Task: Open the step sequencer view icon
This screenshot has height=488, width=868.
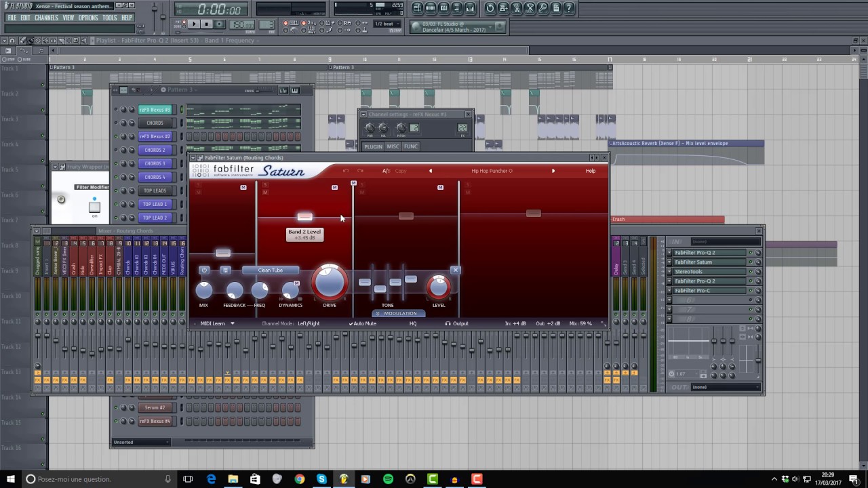Action: click(x=431, y=8)
